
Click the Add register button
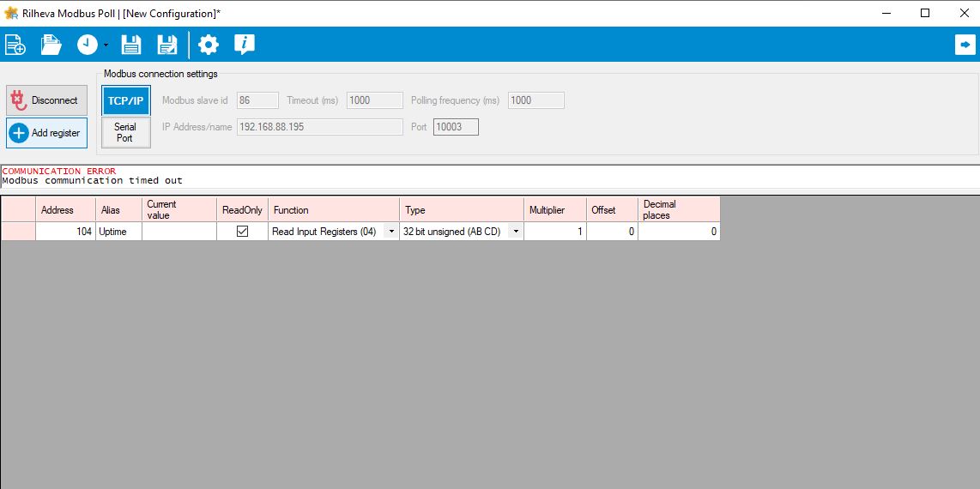pyautogui.click(x=47, y=133)
